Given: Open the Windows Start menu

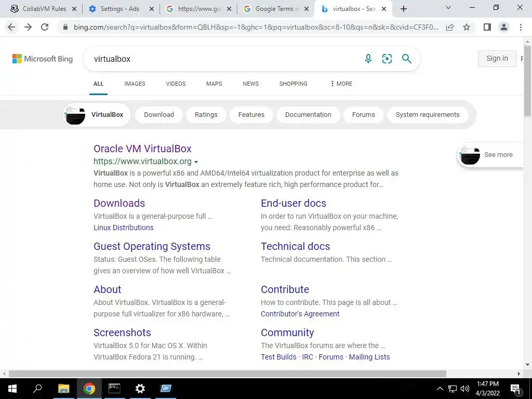Looking at the screenshot, I should [12, 389].
